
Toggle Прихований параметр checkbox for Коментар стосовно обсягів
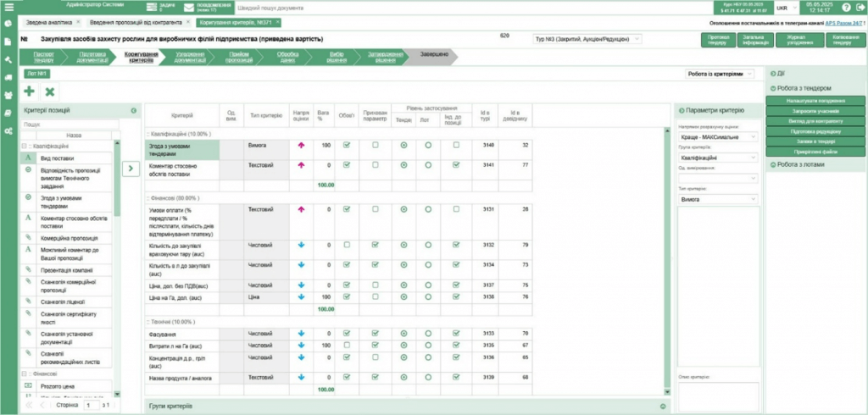tap(376, 165)
